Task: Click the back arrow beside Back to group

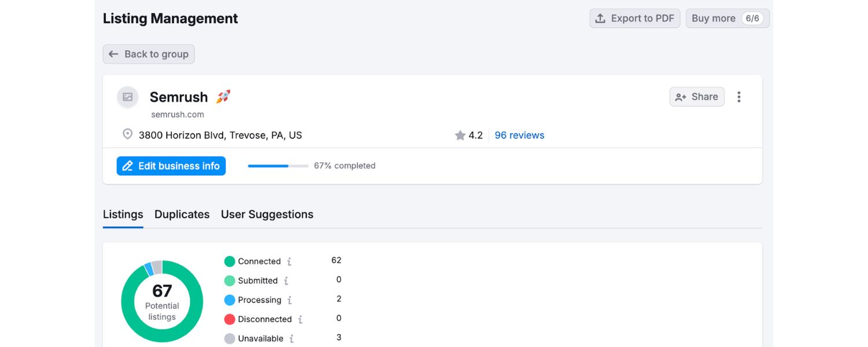Action: pyautogui.click(x=114, y=54)
